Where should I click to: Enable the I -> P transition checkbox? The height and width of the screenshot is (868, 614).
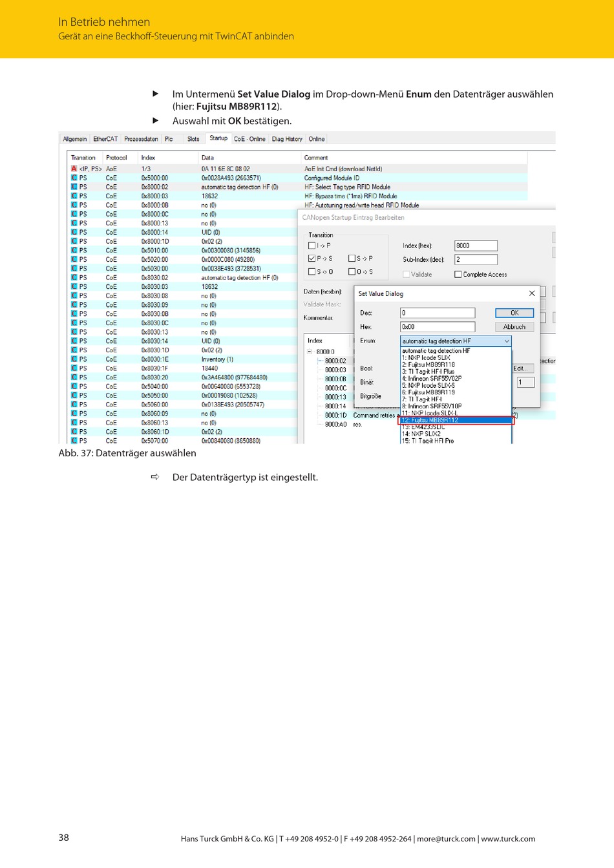coord(312,246)
